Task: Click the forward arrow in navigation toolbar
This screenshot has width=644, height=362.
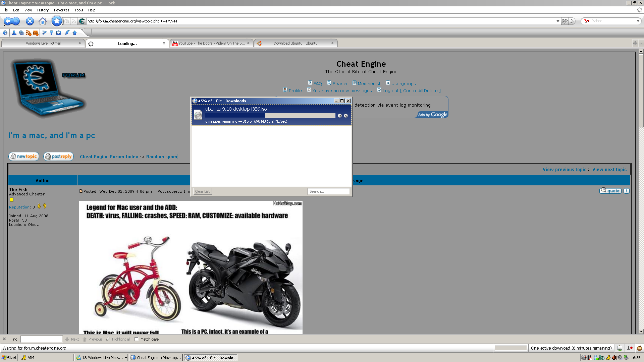Action: point(16,21)
